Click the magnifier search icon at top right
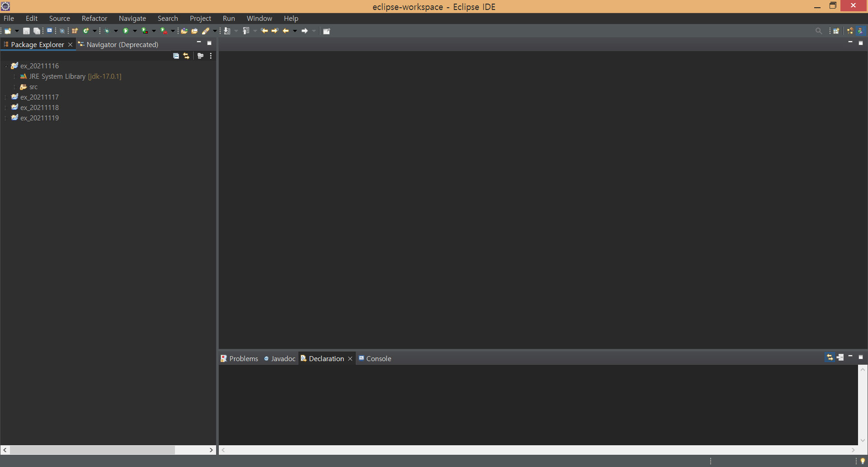 pyautogui.click(x=819, y=31)
